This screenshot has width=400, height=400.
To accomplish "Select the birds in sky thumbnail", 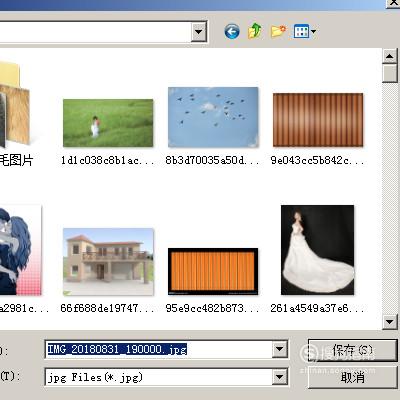I will (x=213, y=117).
